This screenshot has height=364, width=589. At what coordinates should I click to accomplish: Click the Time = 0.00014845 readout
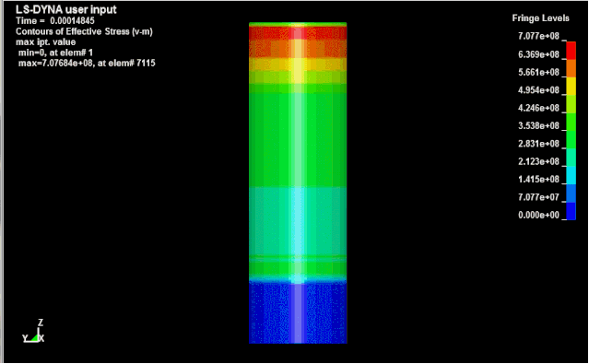[54, 21]
